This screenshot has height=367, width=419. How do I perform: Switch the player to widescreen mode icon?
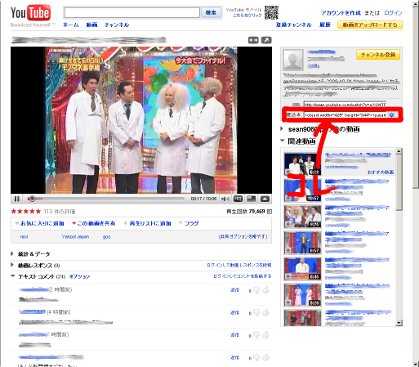pos(251,199)
